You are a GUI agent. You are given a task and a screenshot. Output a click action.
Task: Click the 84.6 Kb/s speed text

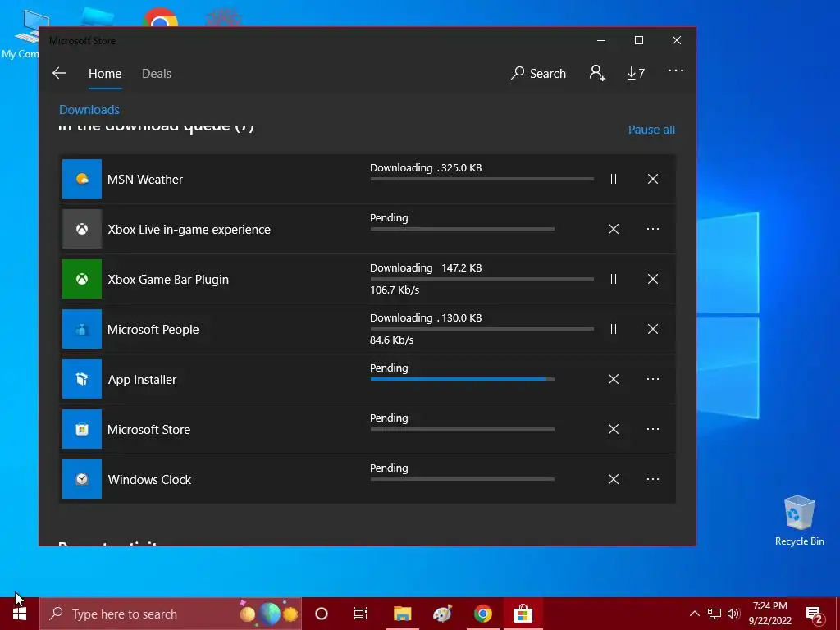tap(391, 340)
